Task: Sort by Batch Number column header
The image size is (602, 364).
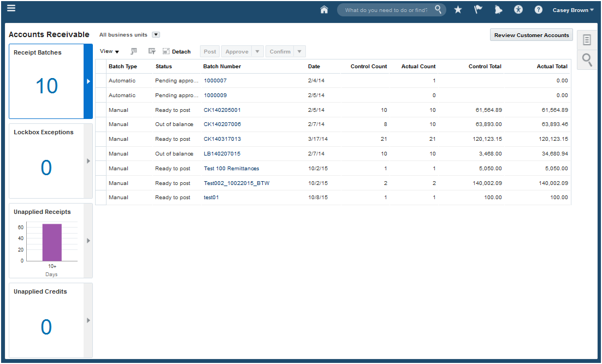Action: point(222,67)
